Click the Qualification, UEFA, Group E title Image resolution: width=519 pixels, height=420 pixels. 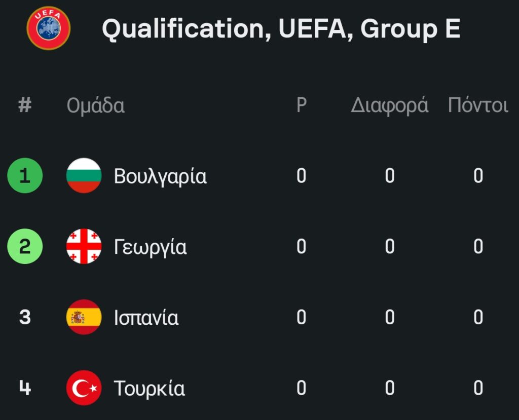click(x=281, y=29)
